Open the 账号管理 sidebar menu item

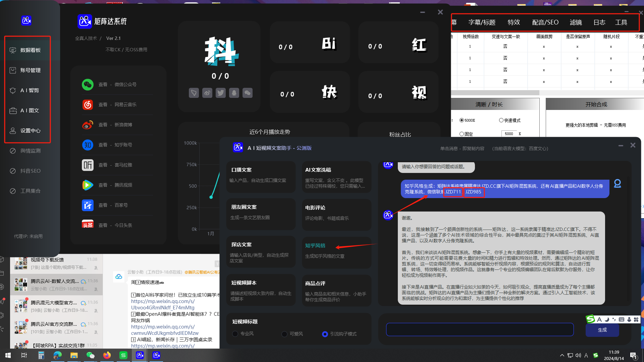pos(30,70)
